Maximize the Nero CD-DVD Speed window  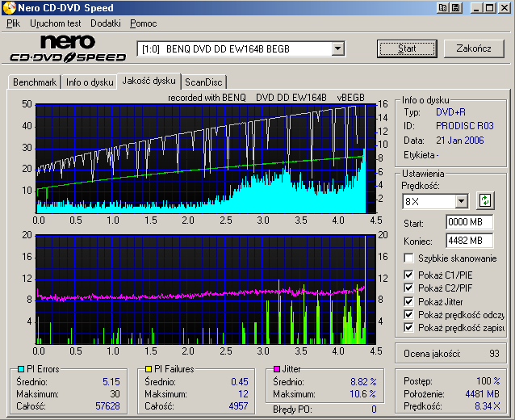[x=489, y=8]
